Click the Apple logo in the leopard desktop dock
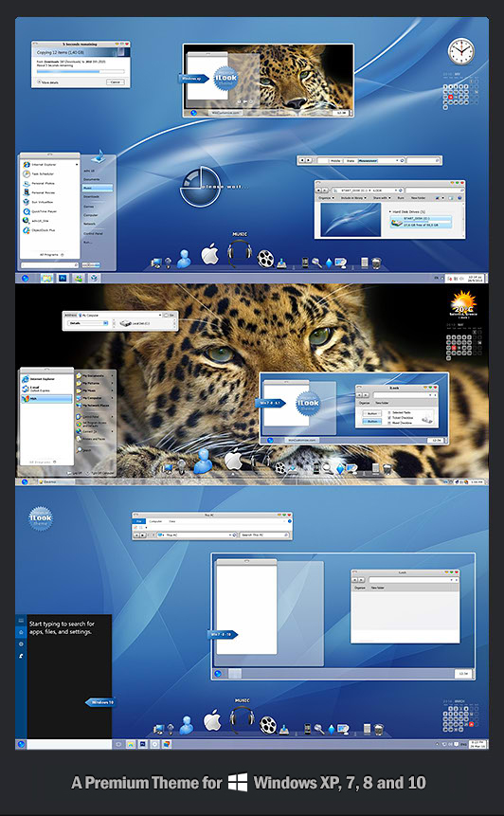 tap(233, 461)
